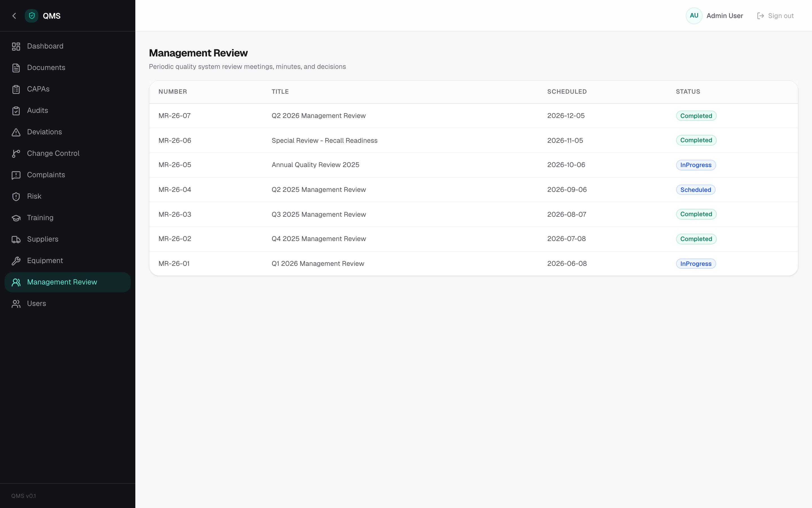Click the Sign out link
This screenshot has width=812, height=508.
[x=775, y=16]
